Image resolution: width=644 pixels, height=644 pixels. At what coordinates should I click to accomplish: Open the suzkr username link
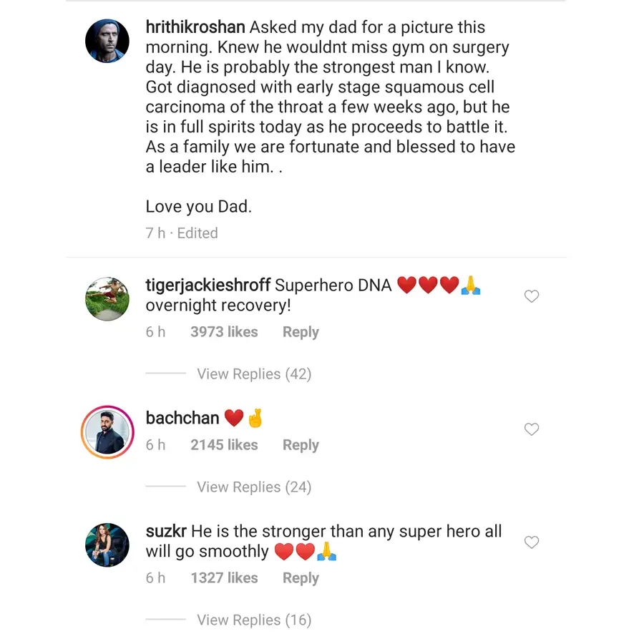click(x=166, y=532)
